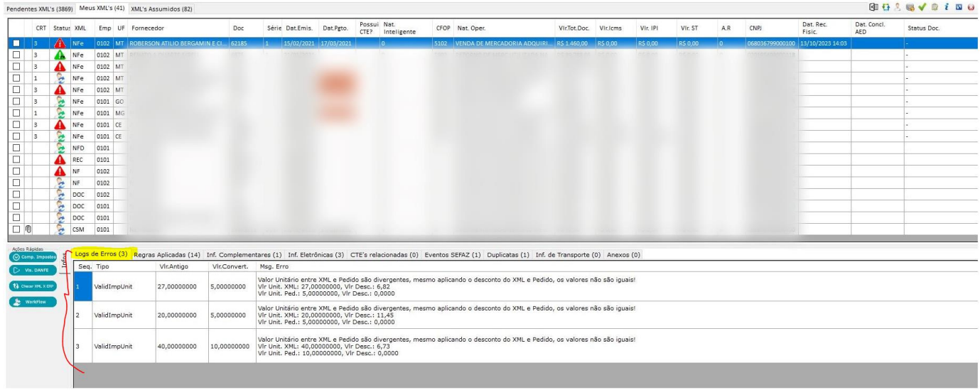Click the blue info 'i' icon
This screenshot has height=390, width=980.
[947, 7]
